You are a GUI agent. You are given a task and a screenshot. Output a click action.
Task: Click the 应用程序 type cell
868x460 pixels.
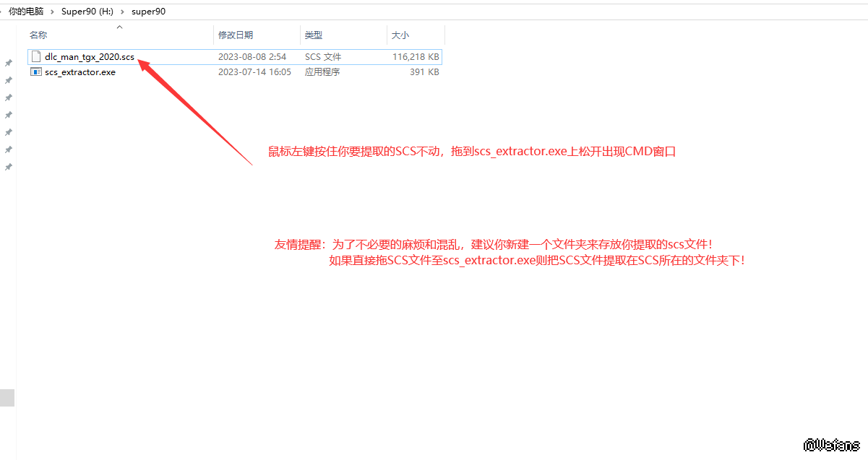[322, 72]
